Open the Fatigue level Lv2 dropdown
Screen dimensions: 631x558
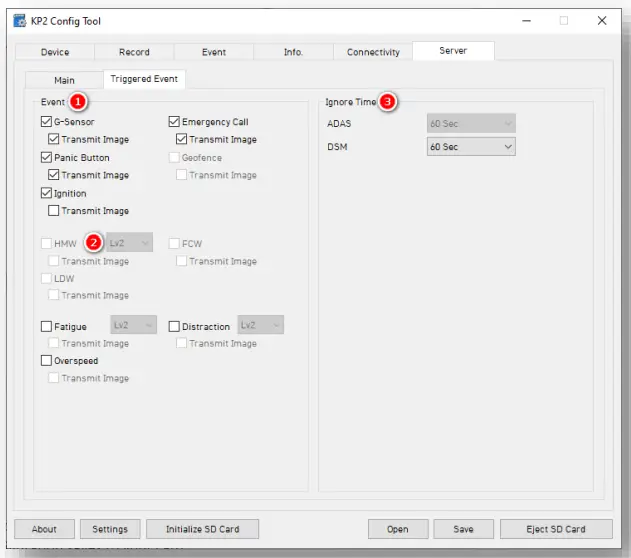click(x=134, y=325)
